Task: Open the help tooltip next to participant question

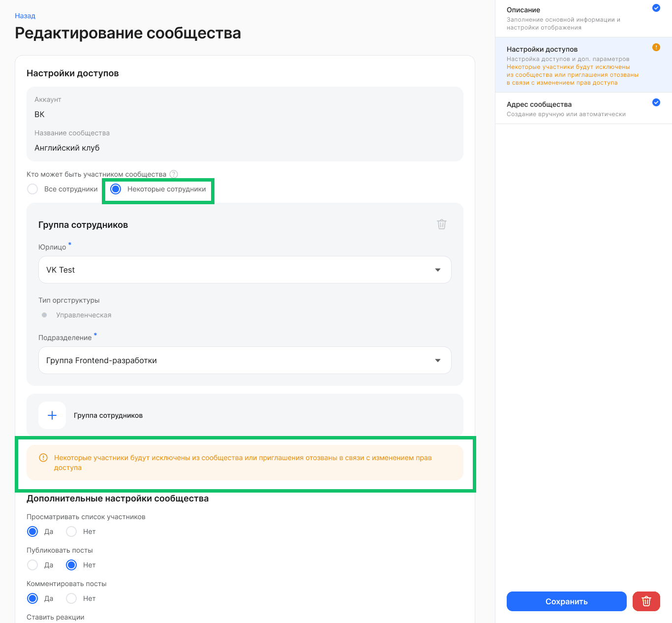Action: [x=174, y=174]
